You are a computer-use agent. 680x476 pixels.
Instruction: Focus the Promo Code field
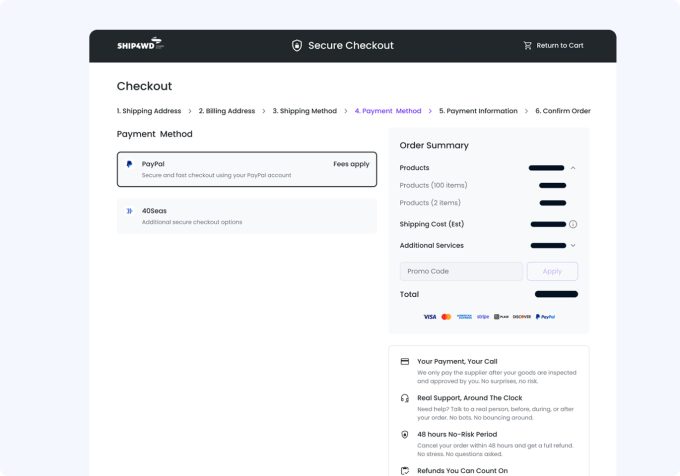(x=461, y=271)
